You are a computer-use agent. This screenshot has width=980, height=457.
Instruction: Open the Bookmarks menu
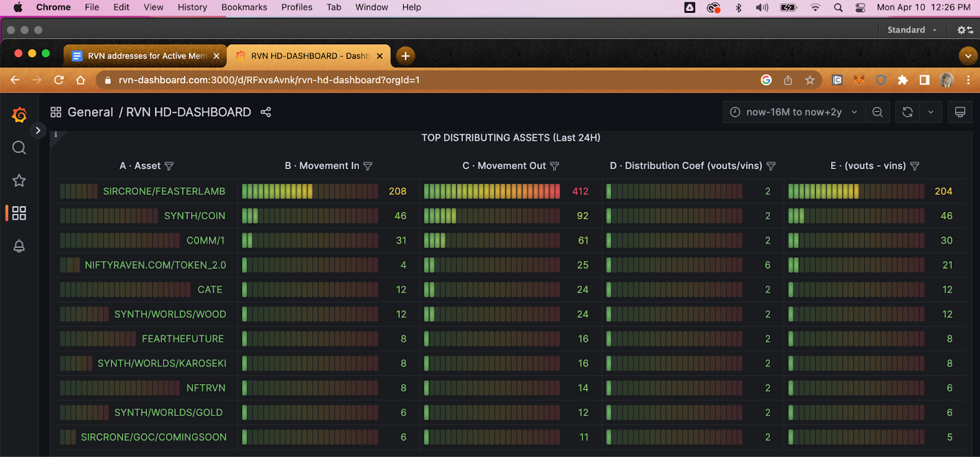(x=244, y=7)
